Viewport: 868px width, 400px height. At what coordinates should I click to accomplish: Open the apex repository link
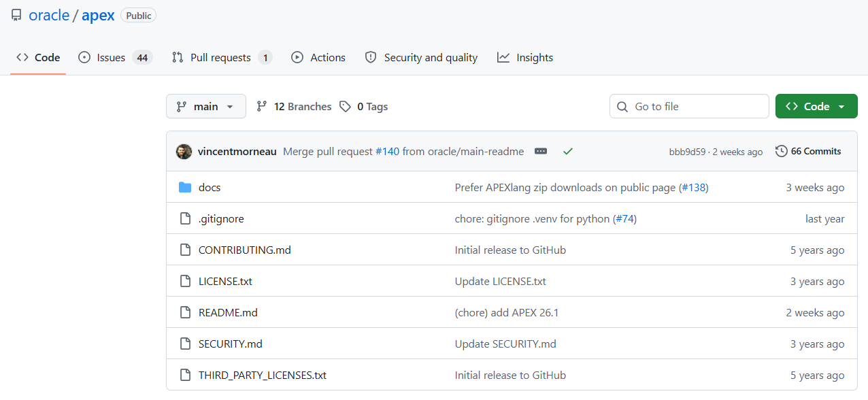coord(98,15)
